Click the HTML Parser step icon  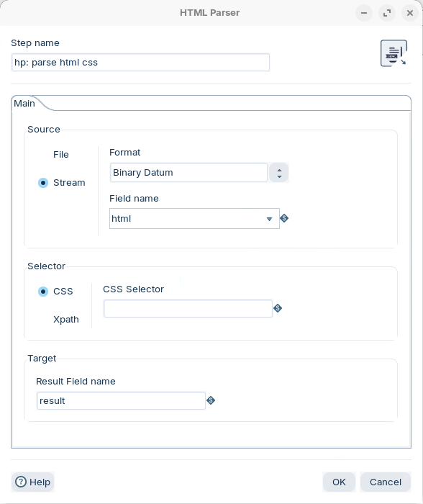[x=394, y=53]
